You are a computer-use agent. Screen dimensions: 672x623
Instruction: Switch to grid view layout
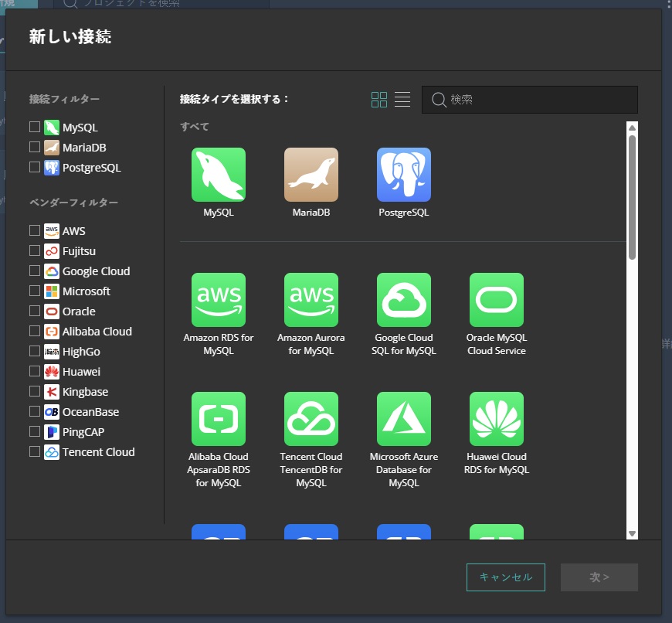[x=379, y=100]
